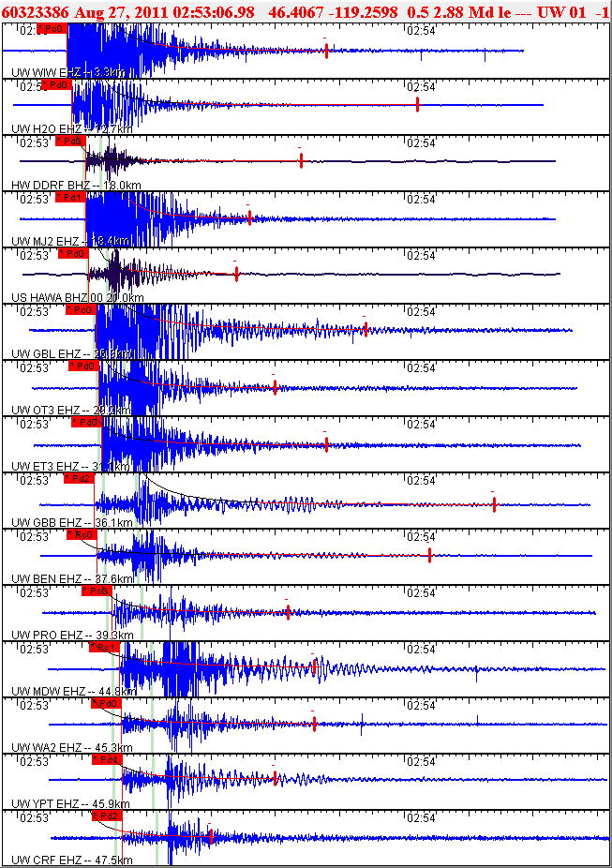The height and width of the screenshot is (868, 612).
Task: Select the red coda end marker on DDRF trace
Action: tap(301, 160)
